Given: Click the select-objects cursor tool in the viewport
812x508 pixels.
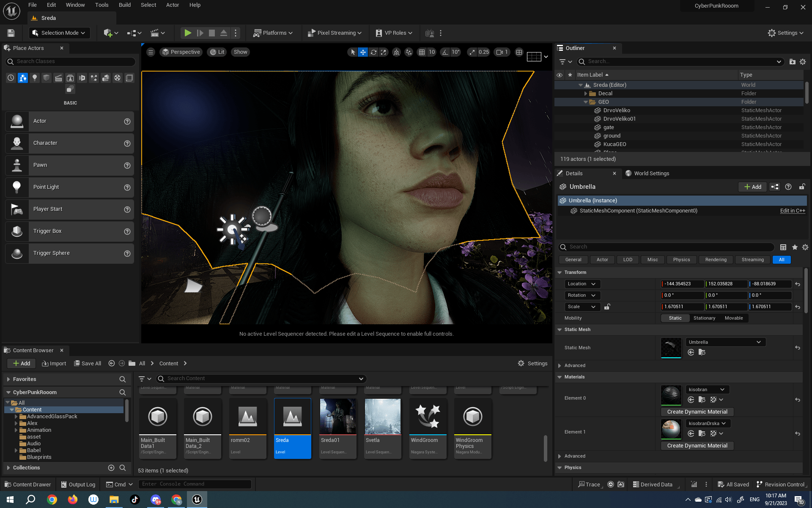Looking at the screenshot, I should click(x=353, y=52).
